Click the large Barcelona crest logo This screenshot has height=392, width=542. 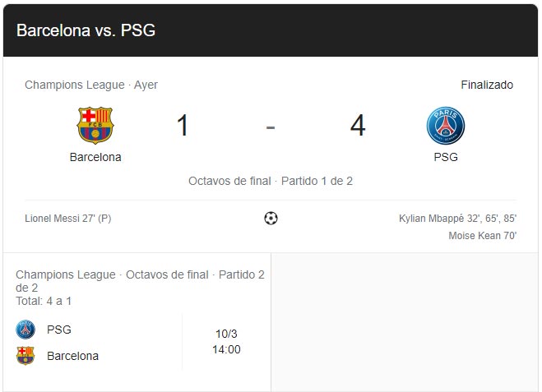pos(95,126)
